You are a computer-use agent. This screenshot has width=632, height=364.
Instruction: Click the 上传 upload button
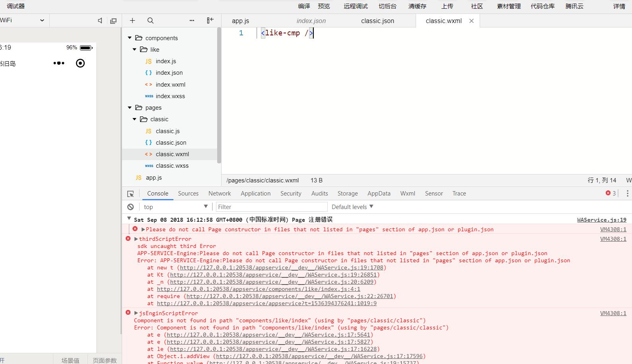pos(447,6)
